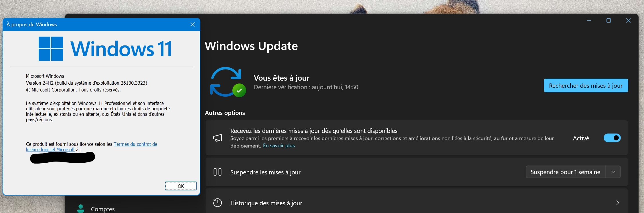
Task: Open the En savoir plus link
Action: coord(279,146)
